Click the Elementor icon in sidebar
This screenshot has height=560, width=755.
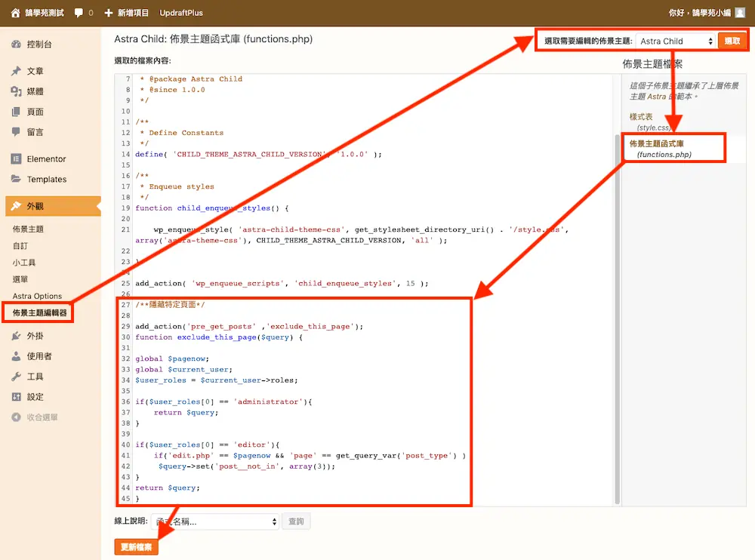click(x=17, y=159)
